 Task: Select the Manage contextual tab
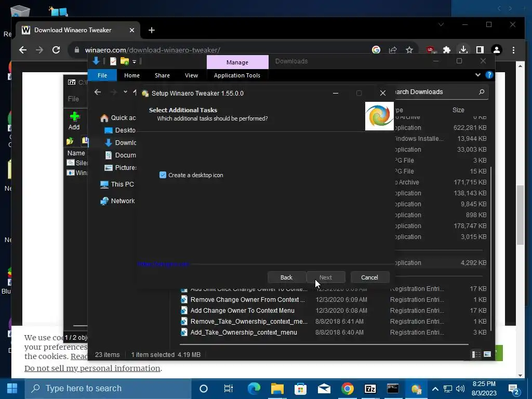[237, 62]
